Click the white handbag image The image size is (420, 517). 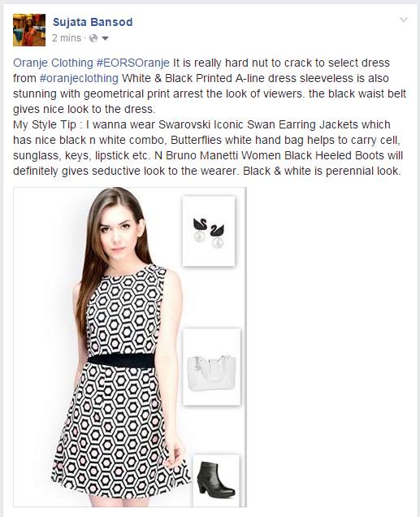(x=211, y=367)
